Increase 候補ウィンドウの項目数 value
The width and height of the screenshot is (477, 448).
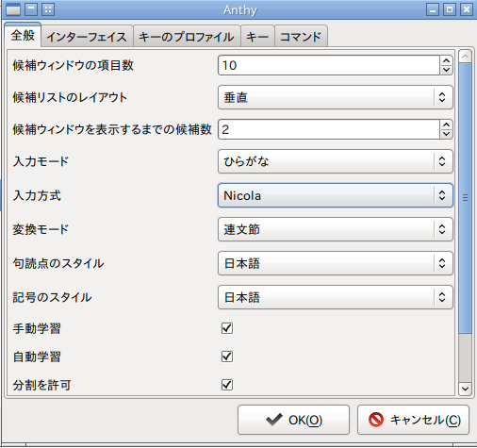pyautogui.click(x=446, y=60)
